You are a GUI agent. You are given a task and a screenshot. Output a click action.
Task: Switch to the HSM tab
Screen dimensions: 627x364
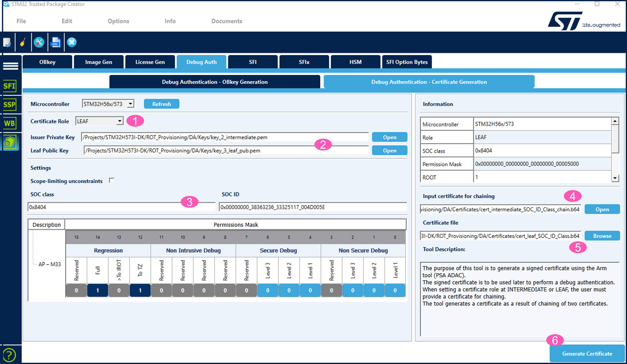point(355,62)
